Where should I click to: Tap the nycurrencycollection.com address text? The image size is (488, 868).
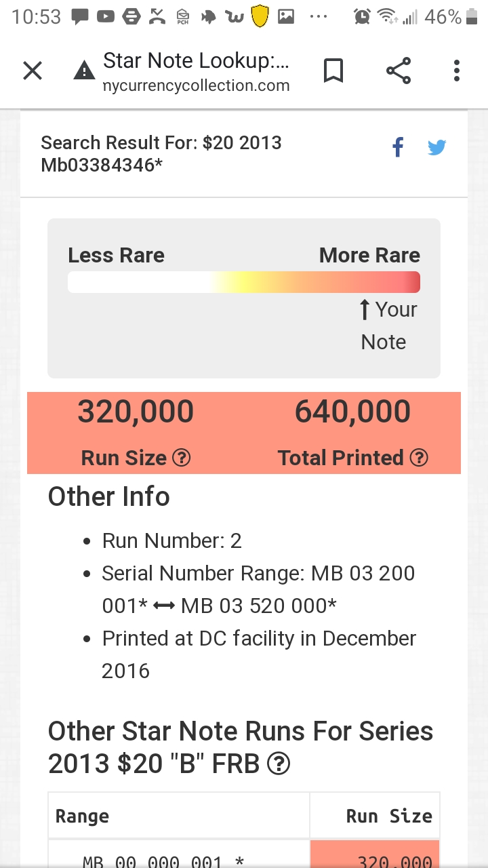[197, 86]
